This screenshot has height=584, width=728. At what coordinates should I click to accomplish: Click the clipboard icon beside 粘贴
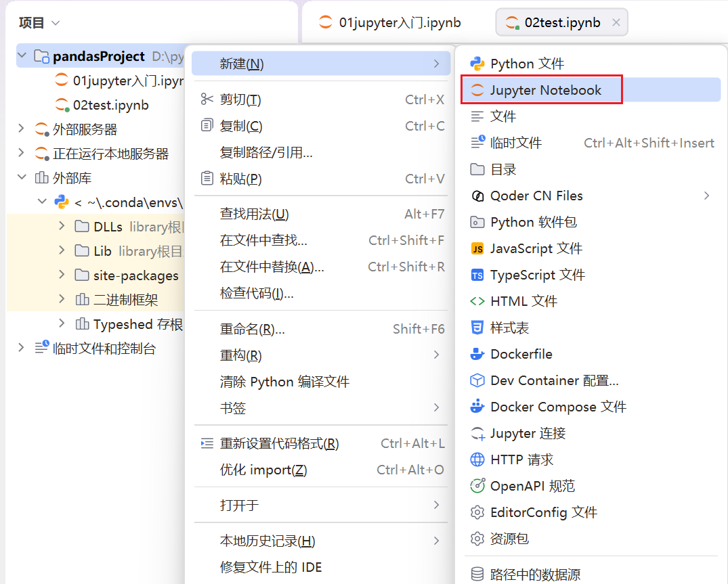point(207,178)
